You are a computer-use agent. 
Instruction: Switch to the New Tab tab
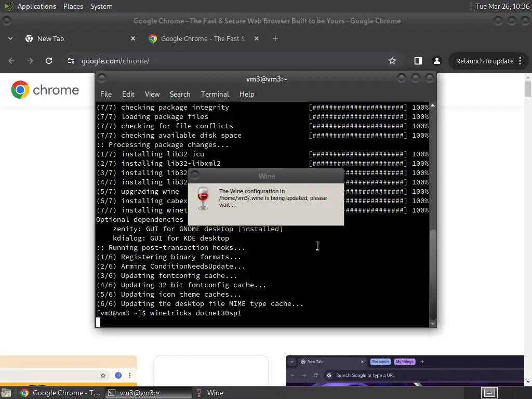tap(81, 38)
